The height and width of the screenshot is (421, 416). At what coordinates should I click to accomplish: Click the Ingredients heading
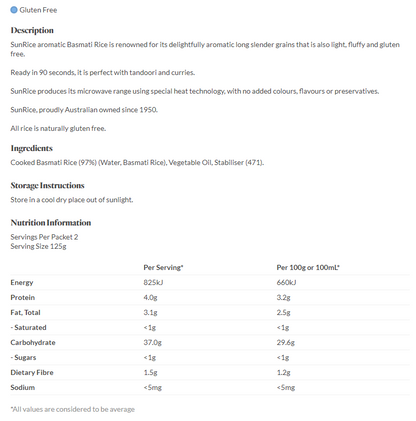pyautogui.click(x=32, y=148)
